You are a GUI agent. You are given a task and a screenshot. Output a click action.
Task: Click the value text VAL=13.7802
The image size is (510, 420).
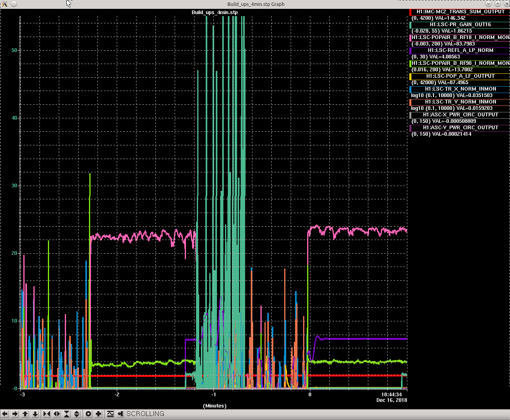tap(457, 70)
